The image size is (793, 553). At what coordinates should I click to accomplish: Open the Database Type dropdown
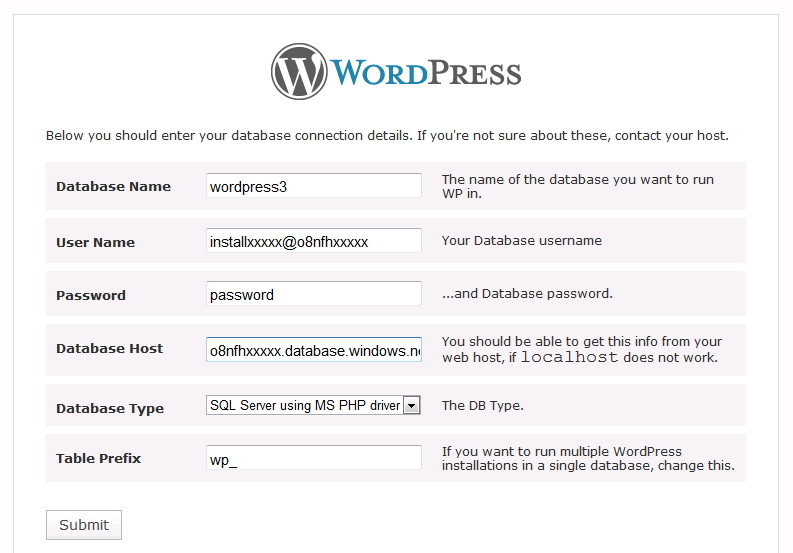click(313, 405)
